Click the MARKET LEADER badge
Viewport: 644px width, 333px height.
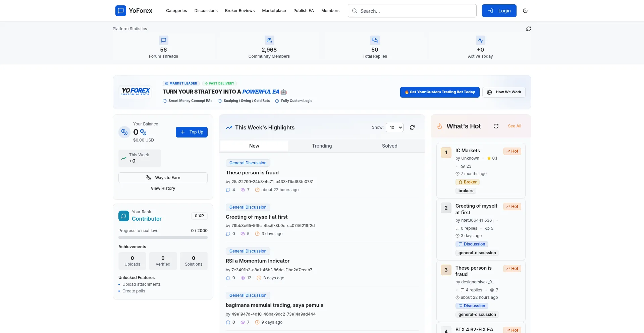tap(181, 84)
